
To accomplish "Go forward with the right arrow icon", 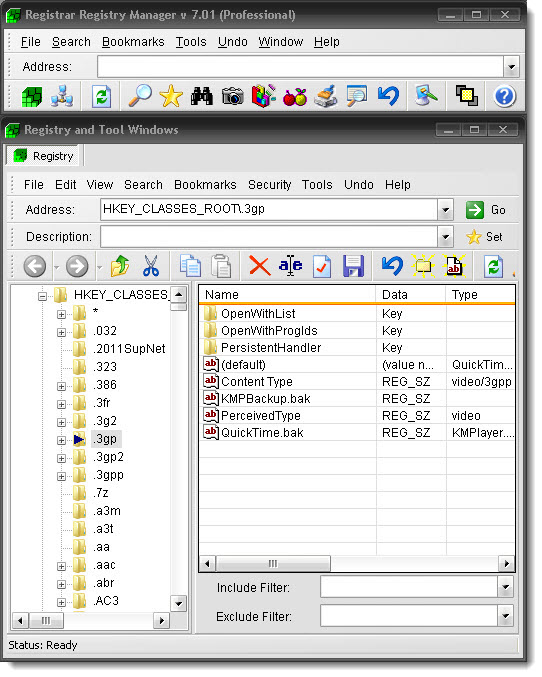I will (77, 266).
